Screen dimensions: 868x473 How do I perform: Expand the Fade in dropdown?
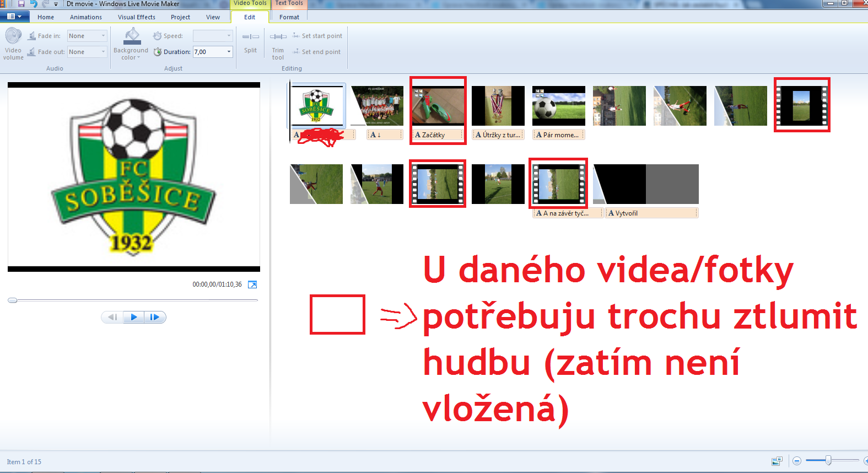tap(103, 36)
